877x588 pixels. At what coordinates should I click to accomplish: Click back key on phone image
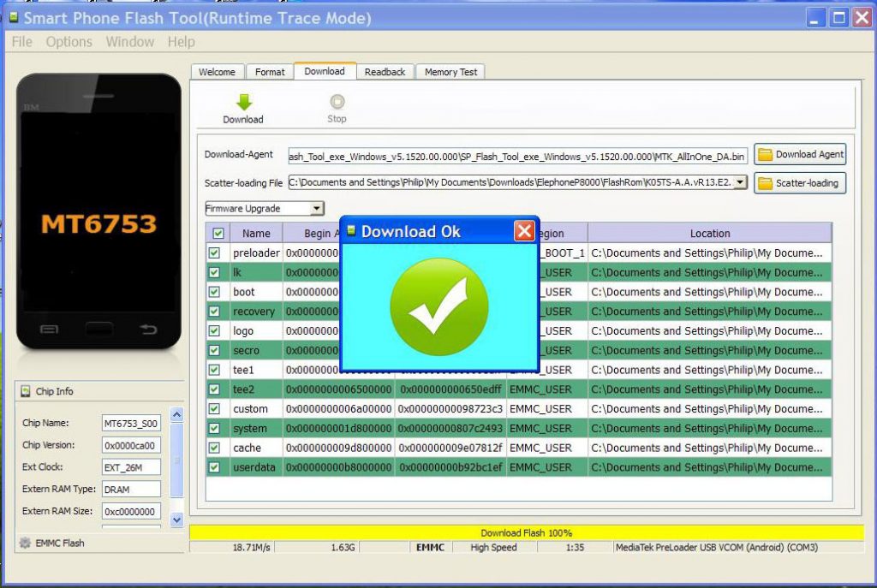click(x=148, y=330)
